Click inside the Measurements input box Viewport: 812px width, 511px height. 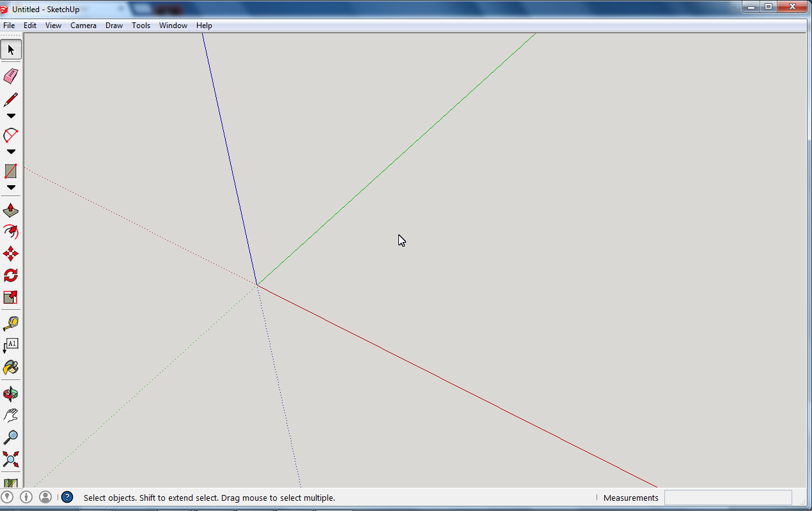click(x=728, y=497)
